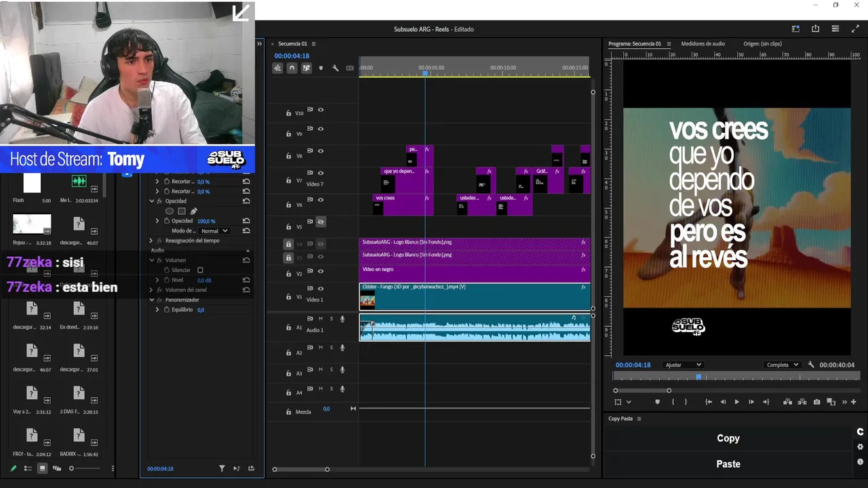Select the free-draw bezier pen mask tool
This screenshot has height=488, width=868.
(x=194, y=211)
